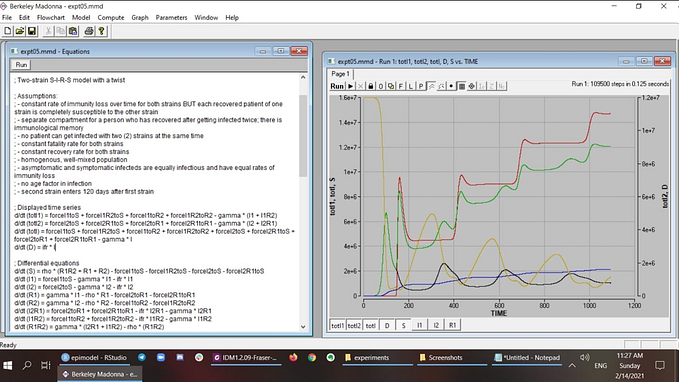Toggle the Parameters (P) display button
Viewport: 679px width, 382px height.
tap(420, 86)
